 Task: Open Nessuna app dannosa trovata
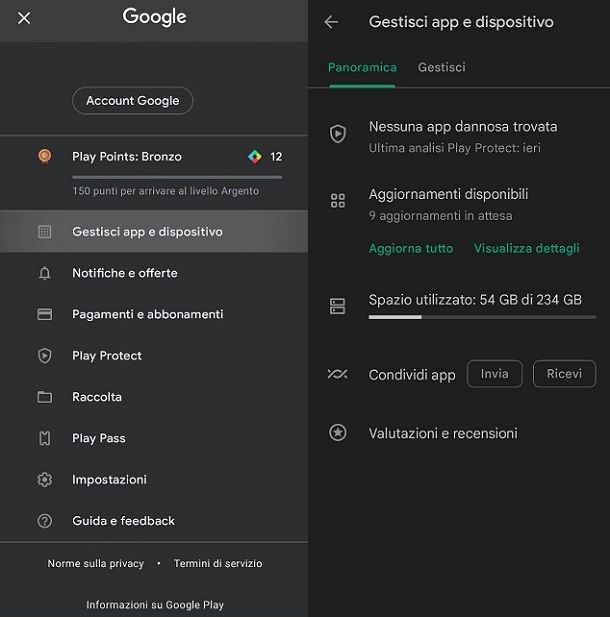pyautogui.click(x=463, y=127)
